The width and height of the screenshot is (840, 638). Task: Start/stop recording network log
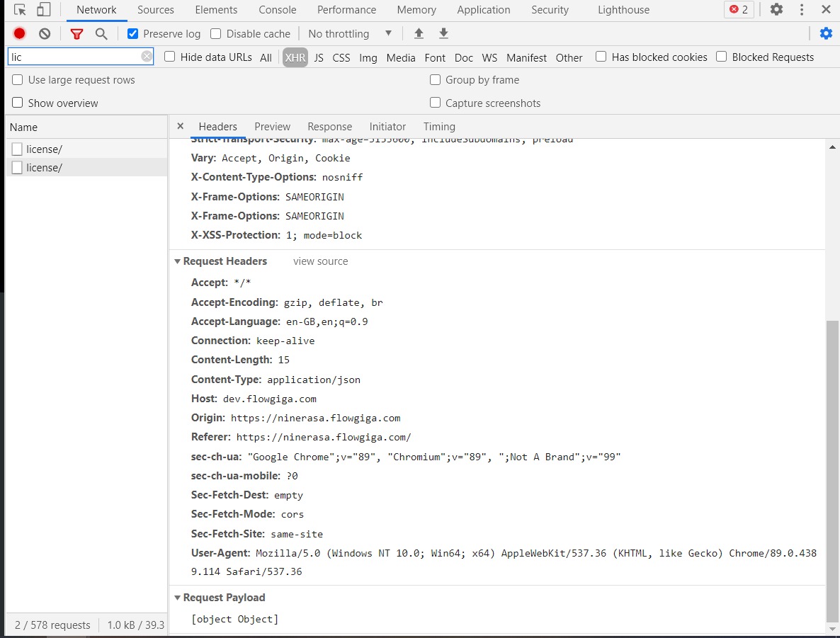(x=19, y=33)
